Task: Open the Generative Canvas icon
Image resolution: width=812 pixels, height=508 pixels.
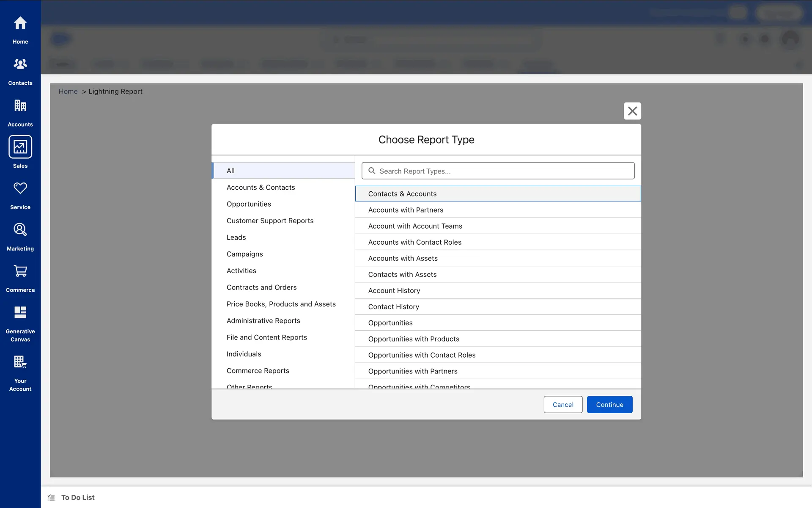Action: [20, 312]
